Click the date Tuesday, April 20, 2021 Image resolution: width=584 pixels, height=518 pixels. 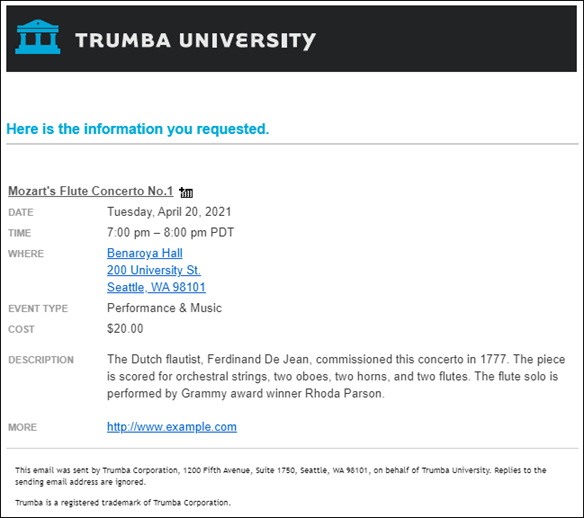point(169,212)
